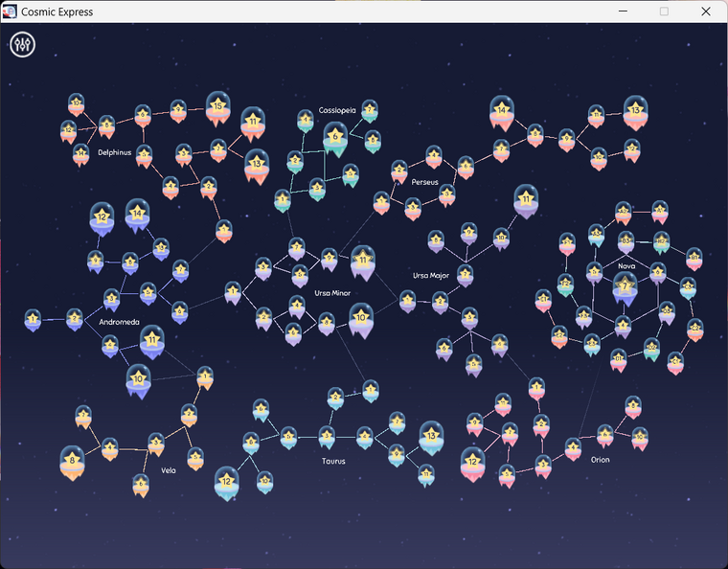Select Nova level 7 large node
The image size is (728, 569).
(625, 288)
